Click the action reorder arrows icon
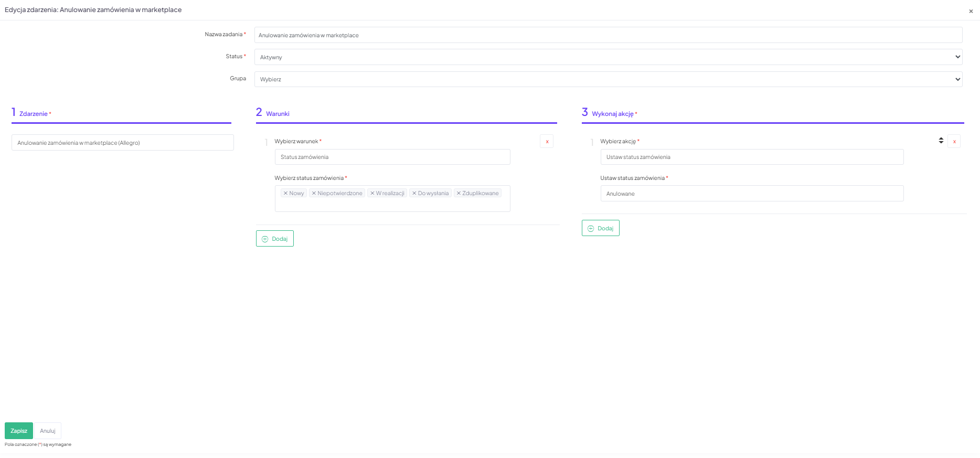Screen dimensions: 980x458 coord(941,141)
